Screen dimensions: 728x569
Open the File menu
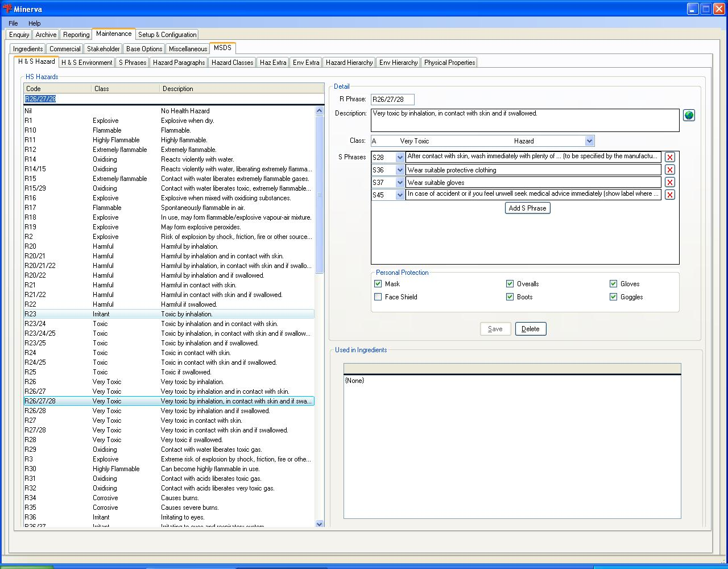[13, 23]
